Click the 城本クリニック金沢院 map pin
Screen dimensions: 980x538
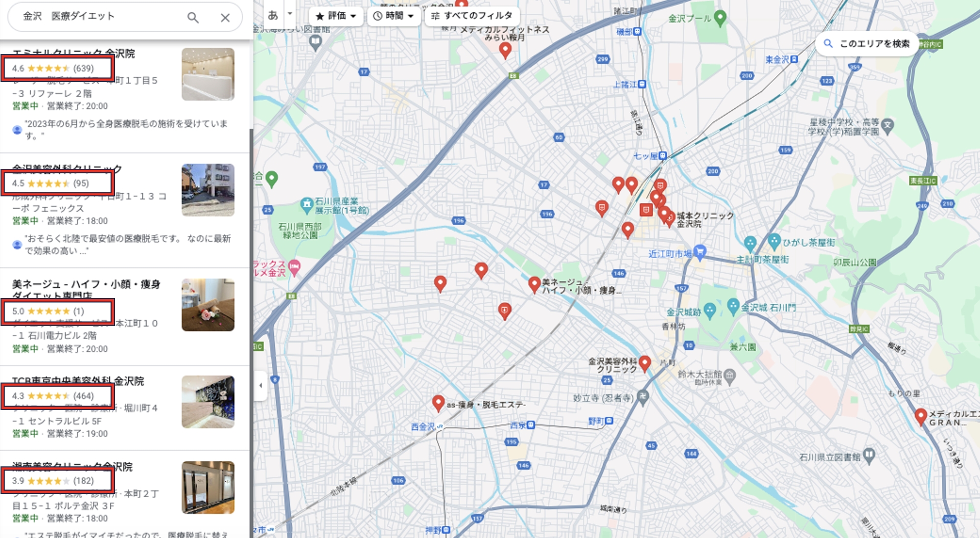coord(669,218)
